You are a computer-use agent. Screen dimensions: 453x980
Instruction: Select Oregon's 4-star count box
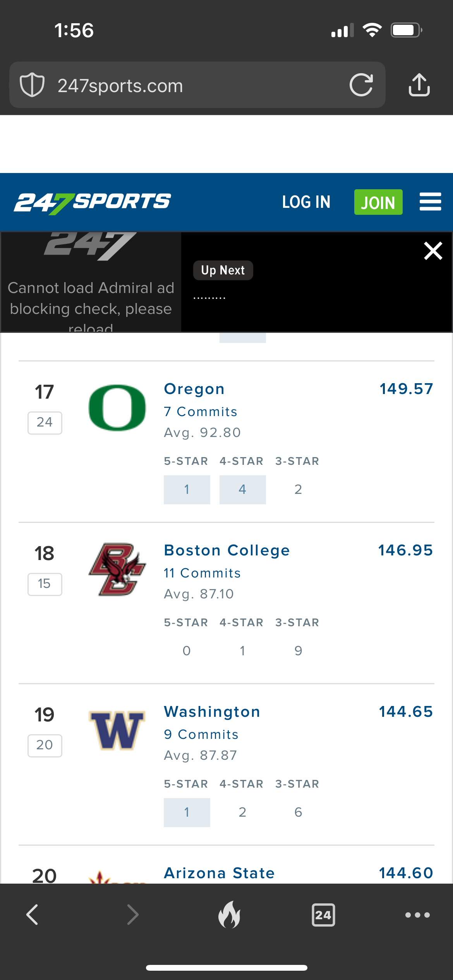tap(242, 490)
